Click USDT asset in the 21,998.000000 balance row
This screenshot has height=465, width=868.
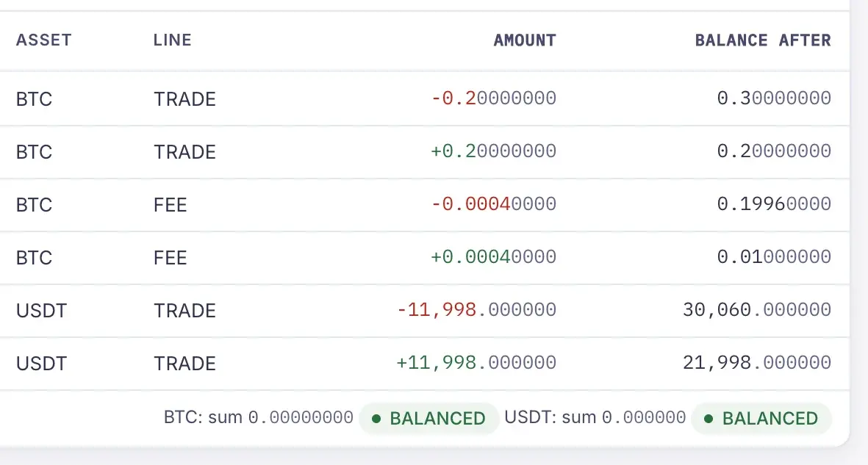pyautogui.click(x=41, y=364)
